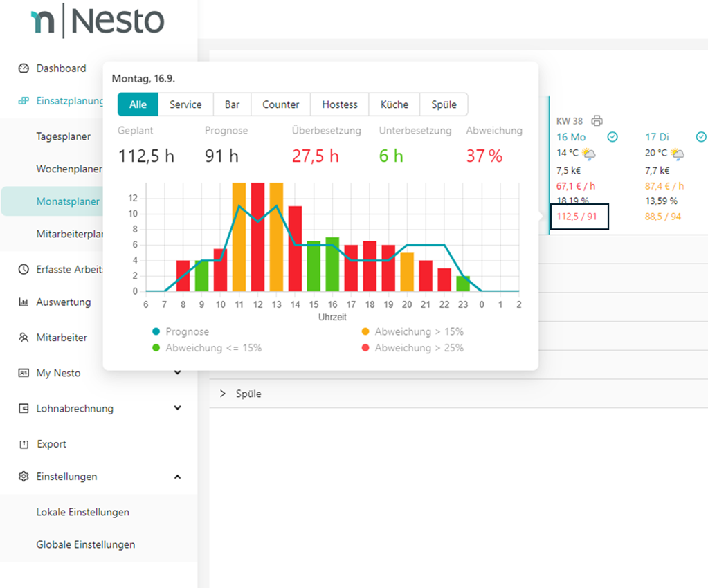The image size is (708, 588).
Task: Expand the Spüle row
Action: pyautogui.click(x=223, y=394)
